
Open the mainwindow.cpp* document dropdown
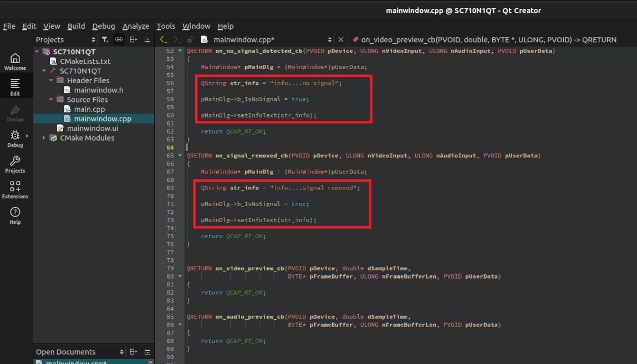[272, 39]
